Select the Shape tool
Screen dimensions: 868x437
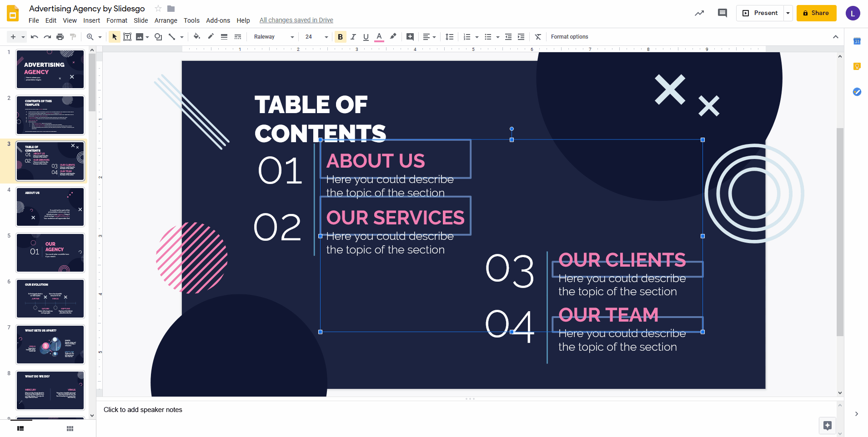[x=158, y=37]
